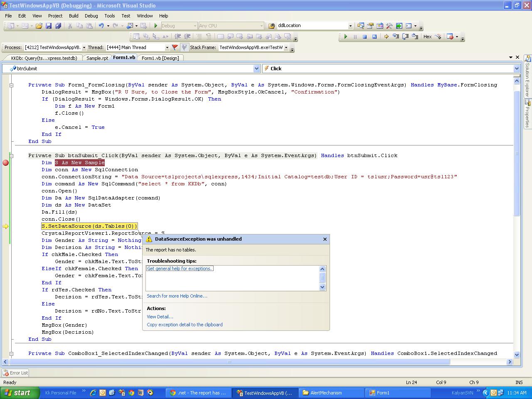Click Get general help for exceptions link
532x399 pixels.
click(x=180, y=268)
